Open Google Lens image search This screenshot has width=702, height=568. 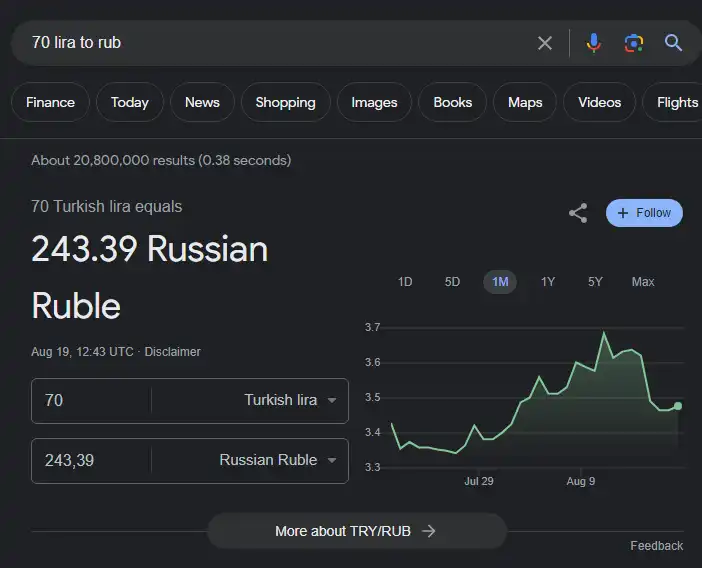[633, 43]
